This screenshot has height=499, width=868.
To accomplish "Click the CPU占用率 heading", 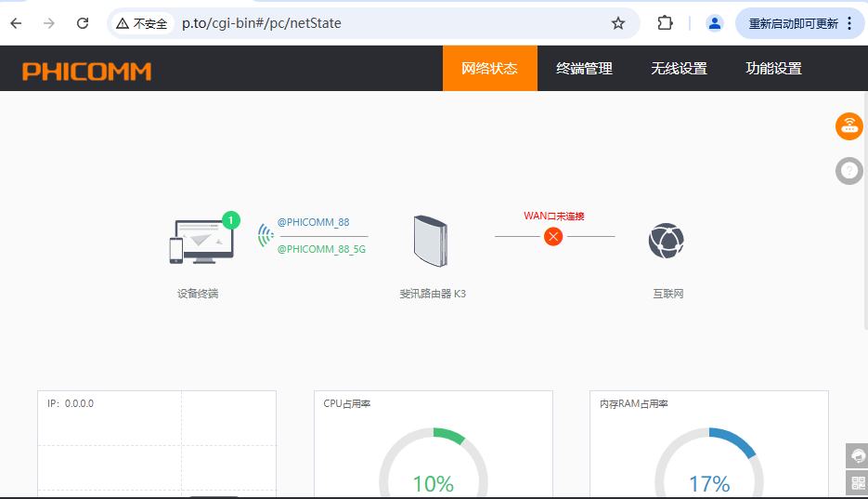I will (x=347, y=403).
